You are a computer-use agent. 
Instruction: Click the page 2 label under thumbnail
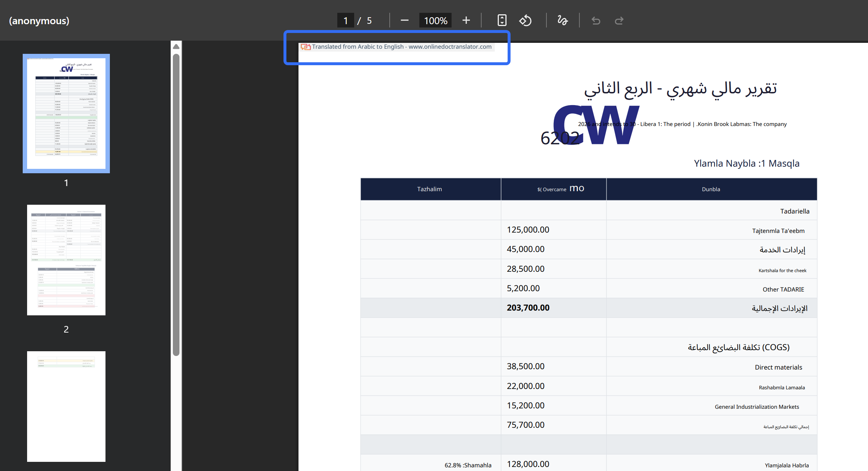66,329
